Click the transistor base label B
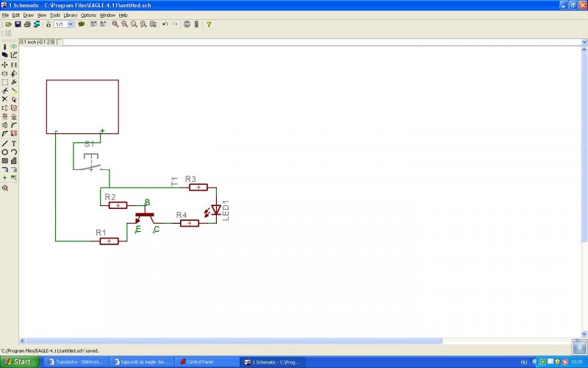Screen dimensions: 588x368 (x=148, y=202)
